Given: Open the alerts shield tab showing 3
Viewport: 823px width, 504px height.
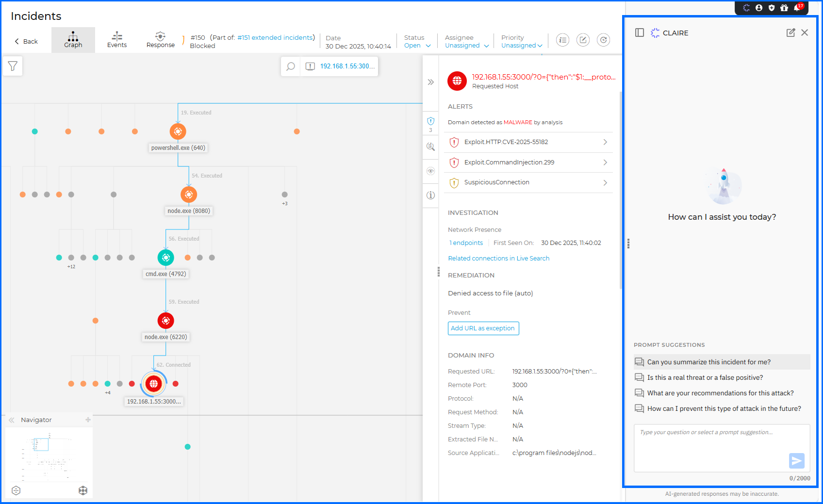Looking at the screenshot, I should (430, 123).
